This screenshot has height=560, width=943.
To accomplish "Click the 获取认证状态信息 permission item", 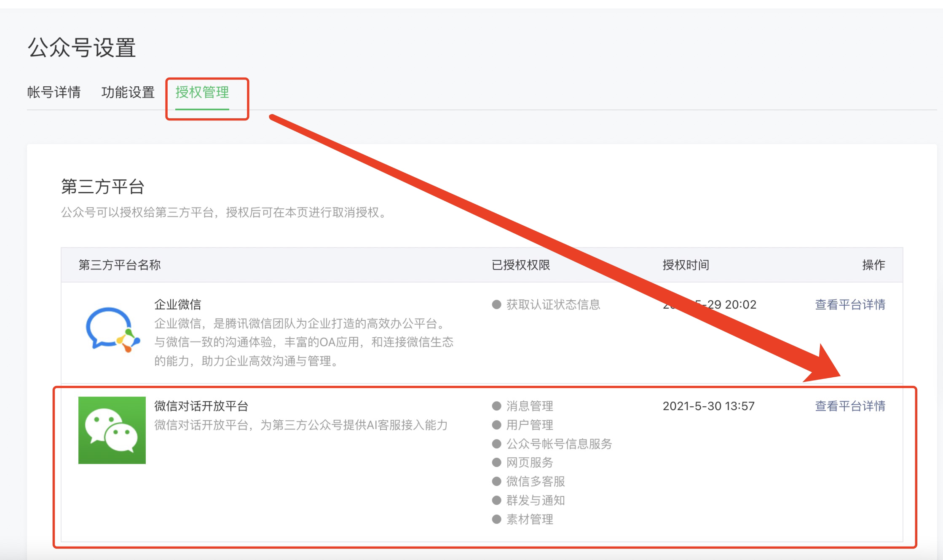I will tap(553, 304).
